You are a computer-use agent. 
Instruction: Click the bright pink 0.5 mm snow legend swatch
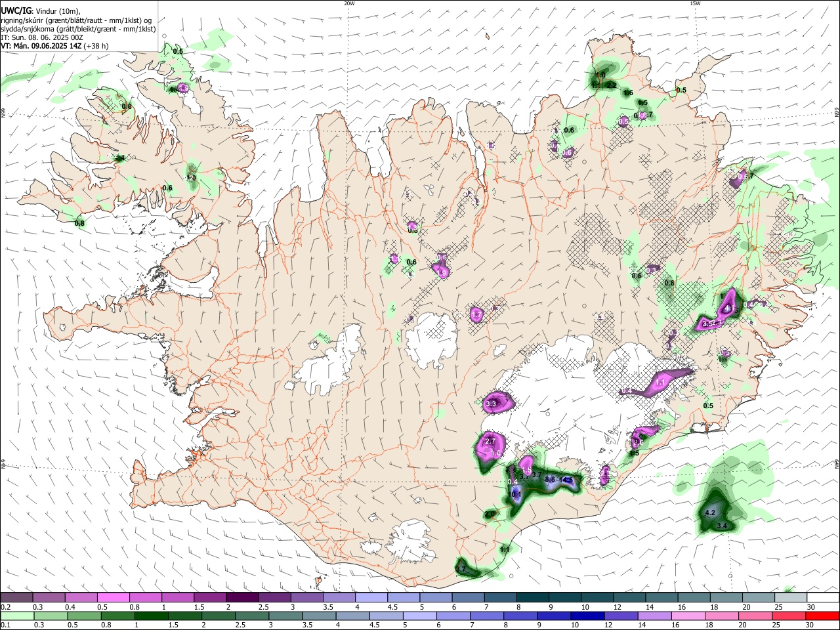click(x=113, y=598)
